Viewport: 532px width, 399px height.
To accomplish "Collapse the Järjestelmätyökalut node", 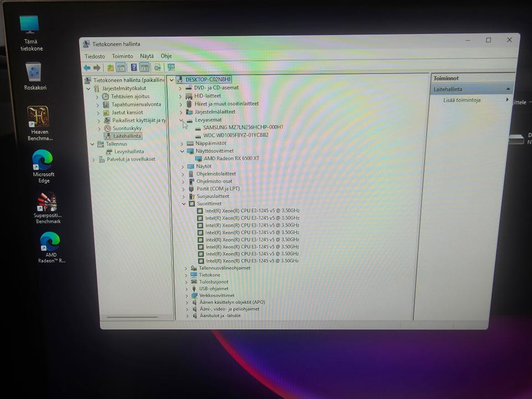I will coord(89,89).
